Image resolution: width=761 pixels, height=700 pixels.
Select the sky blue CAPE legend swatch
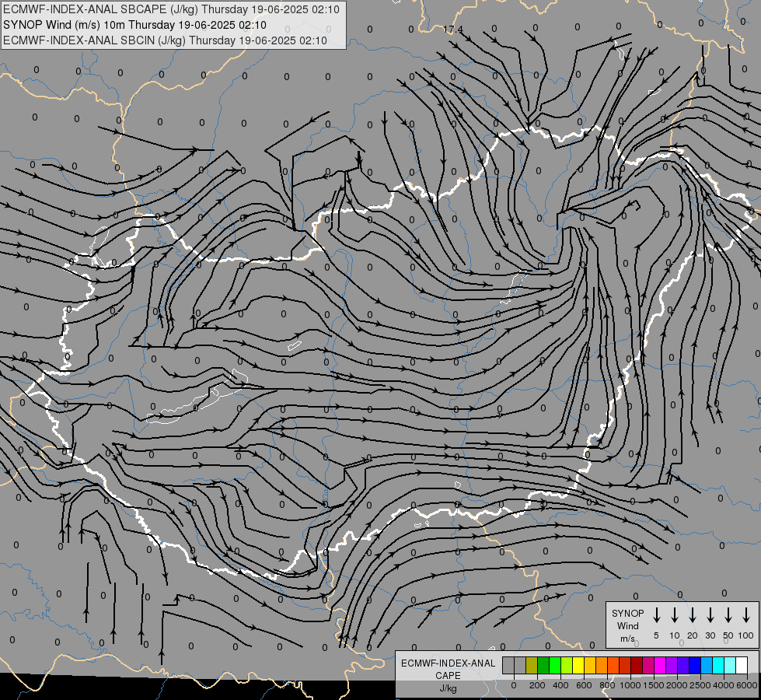[707, 665]
